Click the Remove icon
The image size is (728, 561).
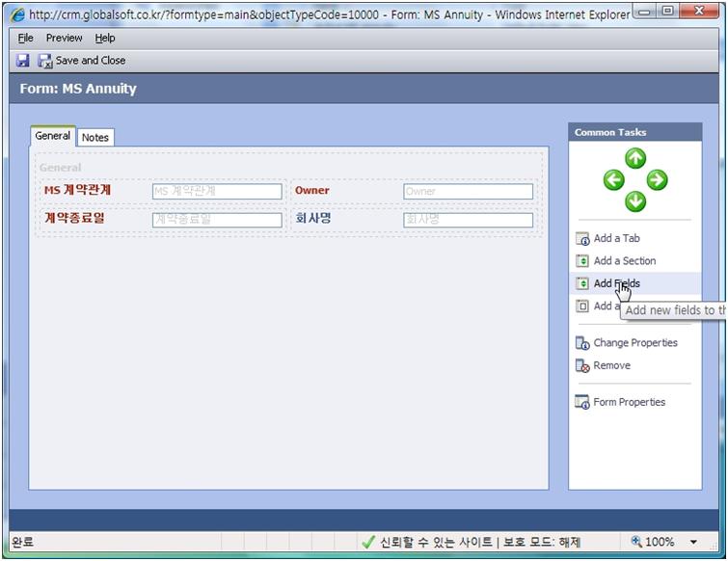(582, 365)
